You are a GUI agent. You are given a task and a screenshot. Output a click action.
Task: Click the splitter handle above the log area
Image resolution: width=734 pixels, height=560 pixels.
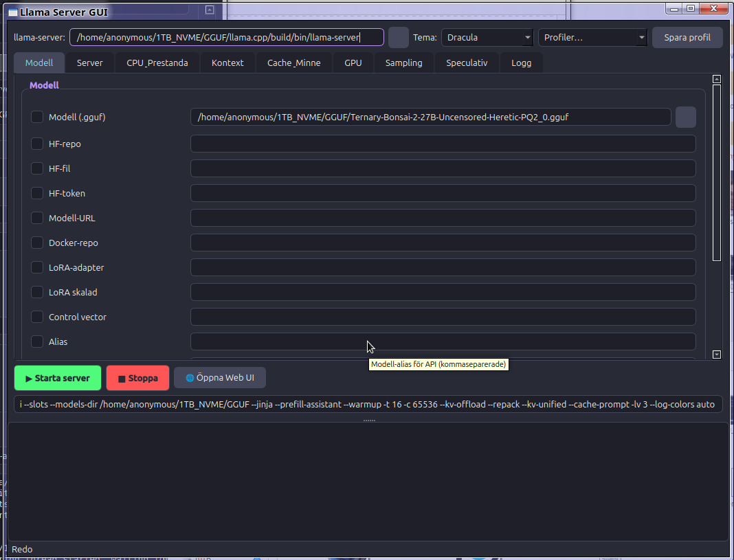[x=369, y=420]
